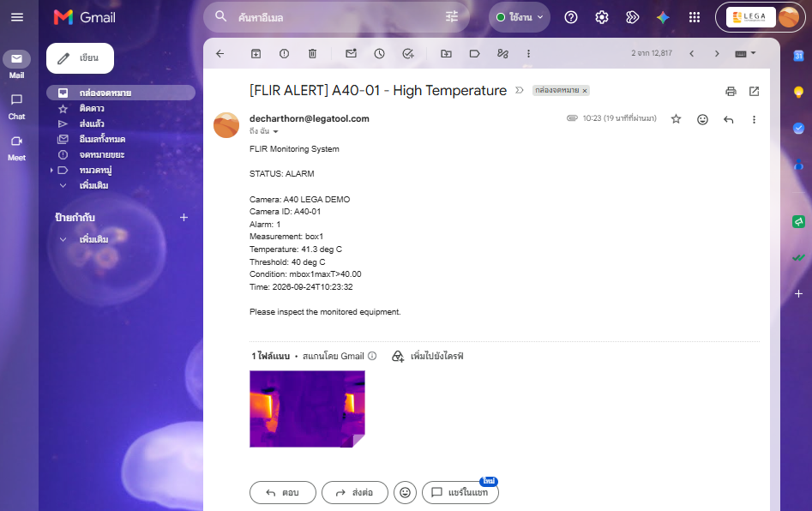The width and height of the screenshot is (812, 511).
Task: Switch to Chat tab
Action: [x=16, y=106]
